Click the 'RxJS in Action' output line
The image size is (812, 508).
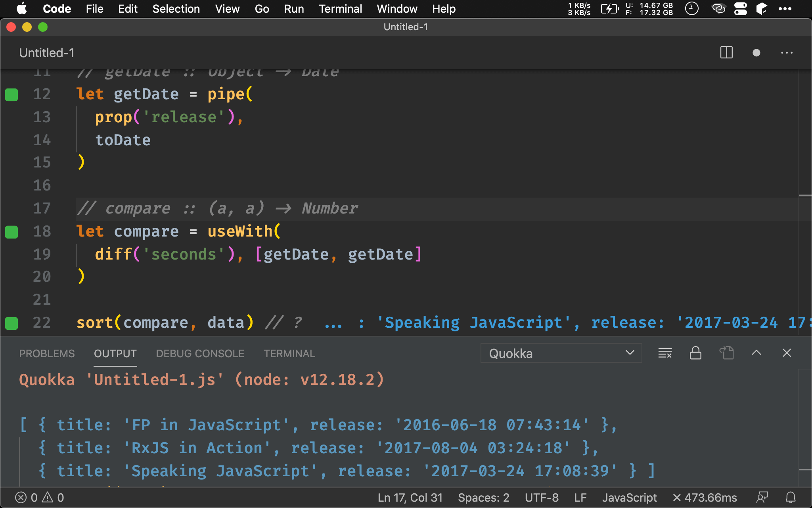(318, 448)
